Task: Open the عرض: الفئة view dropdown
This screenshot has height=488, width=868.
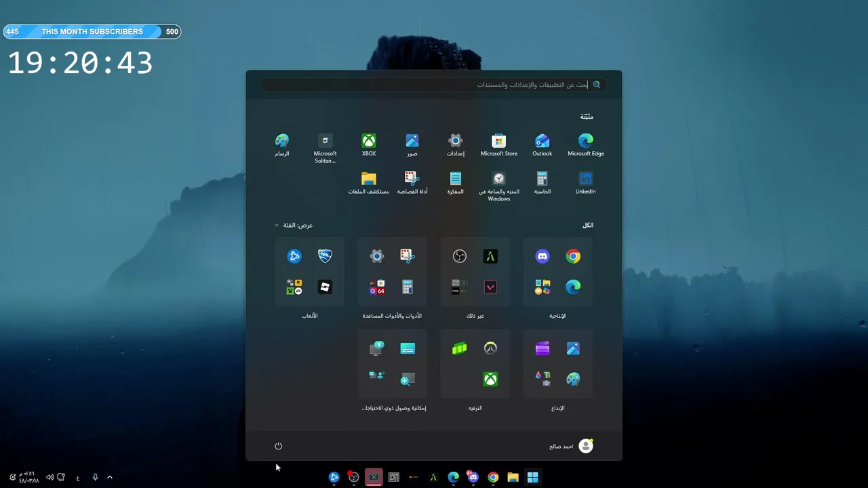Action: 294,225
